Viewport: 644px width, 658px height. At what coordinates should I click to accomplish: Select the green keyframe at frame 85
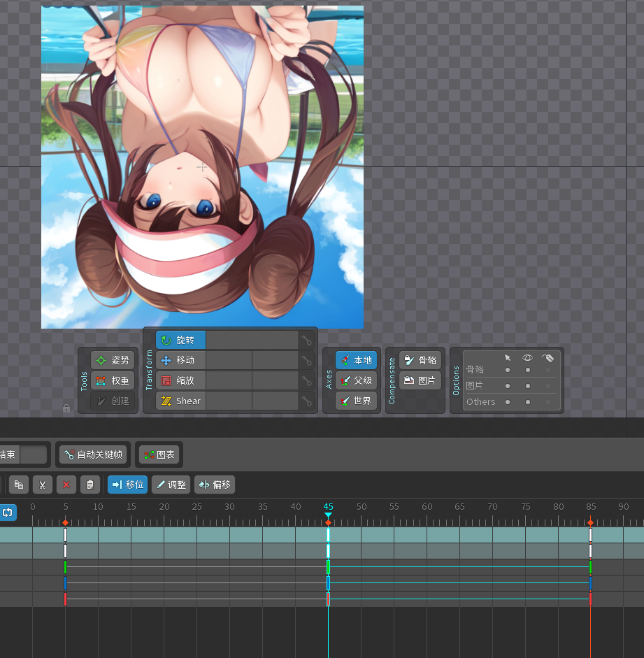point(591,567)
